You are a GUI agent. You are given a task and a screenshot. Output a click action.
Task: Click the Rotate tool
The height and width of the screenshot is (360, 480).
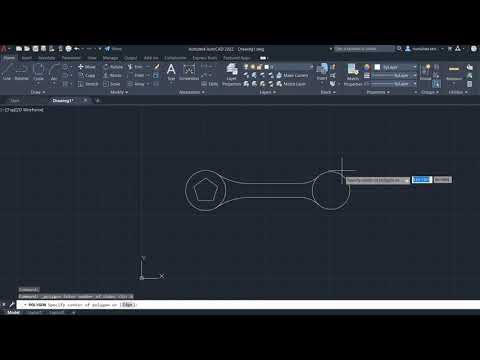click(113, 67)
